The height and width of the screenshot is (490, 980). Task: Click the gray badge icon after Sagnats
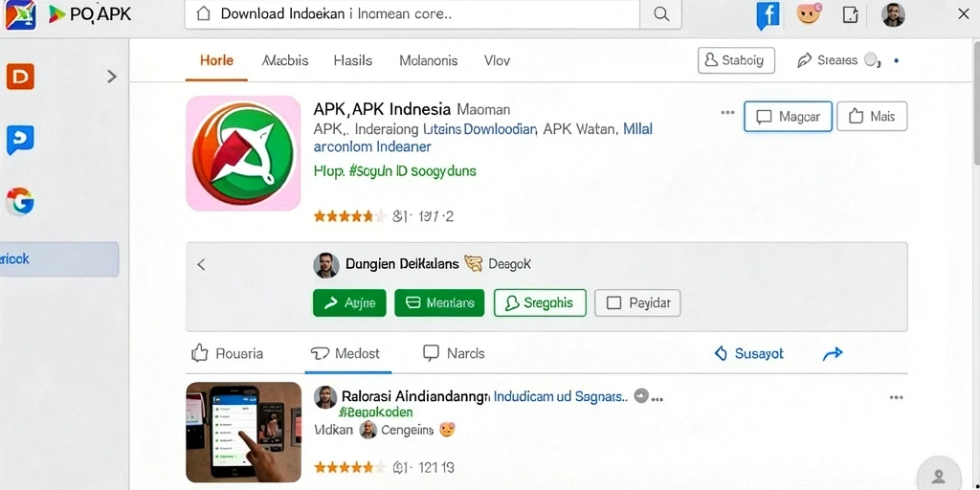pyautogui.click(x=640, y=395)
